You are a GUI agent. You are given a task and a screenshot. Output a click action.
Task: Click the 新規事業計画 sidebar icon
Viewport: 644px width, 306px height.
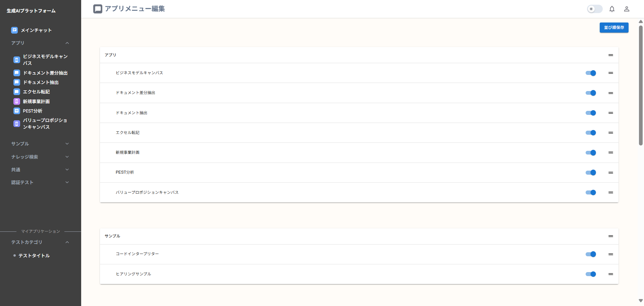[17, 101]
